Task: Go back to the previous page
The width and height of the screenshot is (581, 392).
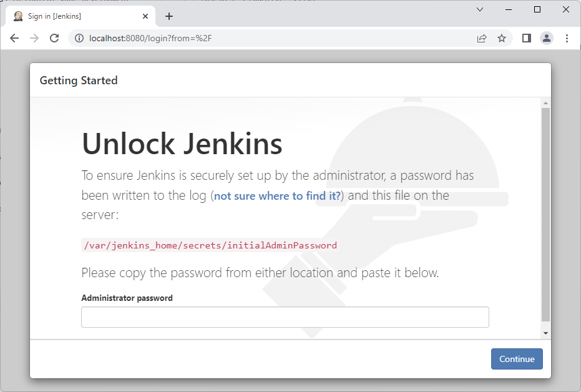Action: tap(14, 38)
